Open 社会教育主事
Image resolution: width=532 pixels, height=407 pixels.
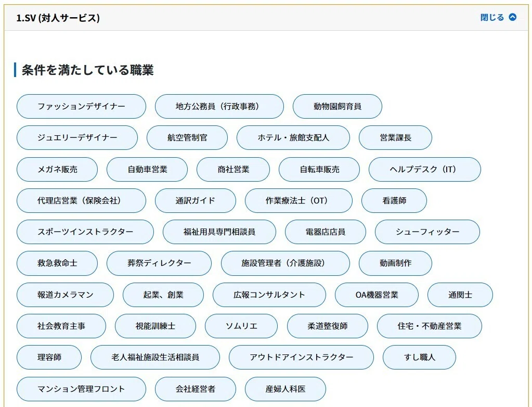click(x=61, y=326)
